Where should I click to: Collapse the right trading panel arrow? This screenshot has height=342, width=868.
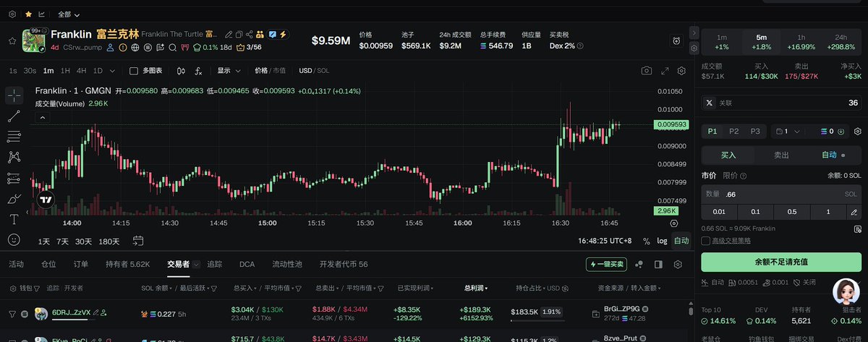pos(694,33)
